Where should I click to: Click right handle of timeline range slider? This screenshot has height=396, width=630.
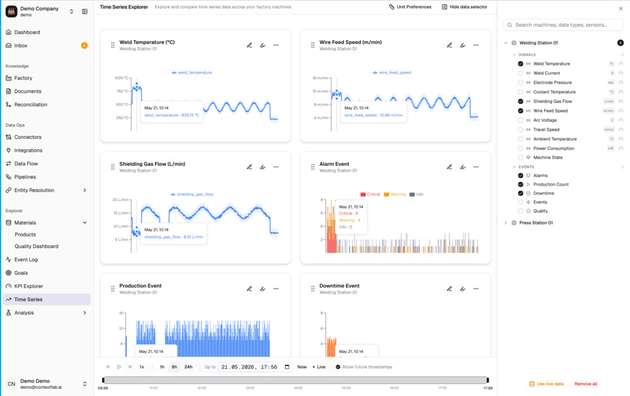[487, 380]
